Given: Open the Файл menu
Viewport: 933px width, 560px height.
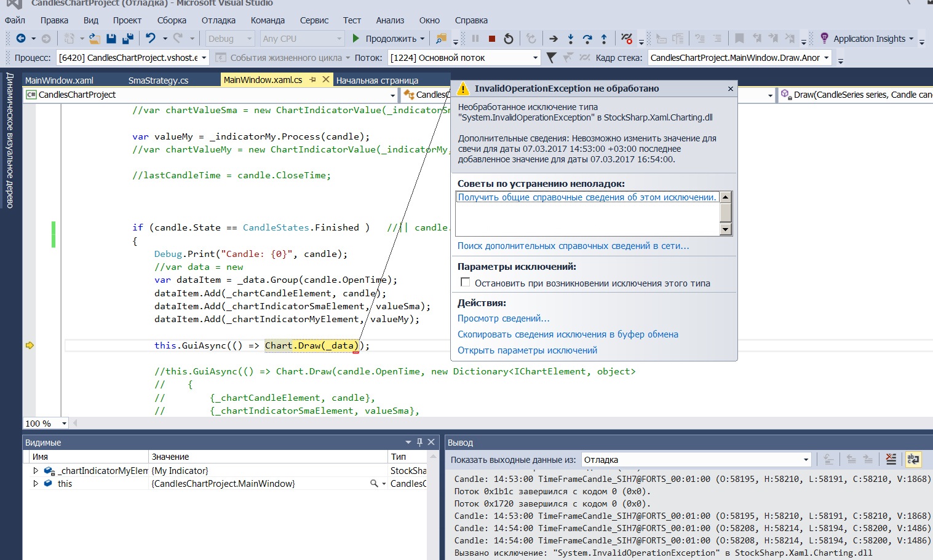Looking at the screenshot, I should pyautogui.click(x=15, y=20).
